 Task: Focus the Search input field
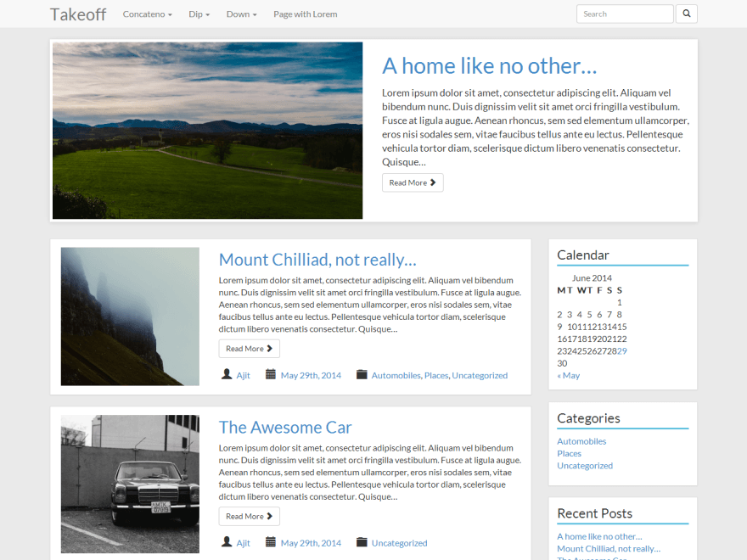pyautogui.click(x=624, y=14)
